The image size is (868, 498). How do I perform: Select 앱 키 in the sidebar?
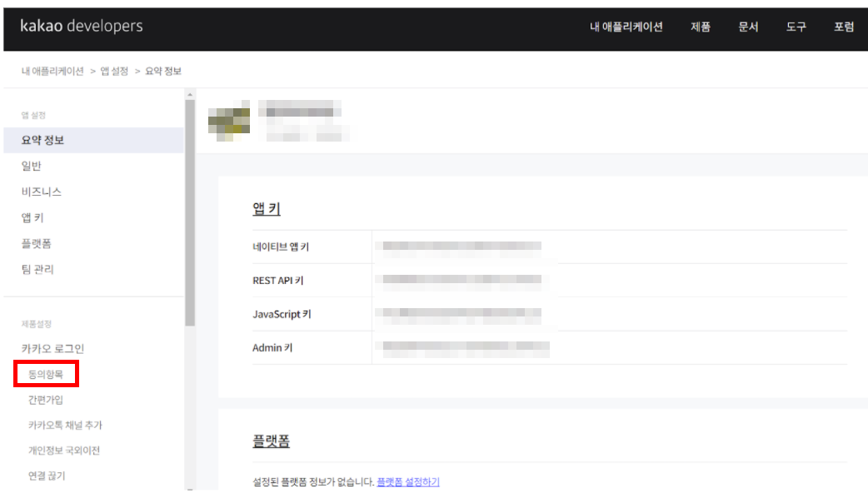[32, 217]
